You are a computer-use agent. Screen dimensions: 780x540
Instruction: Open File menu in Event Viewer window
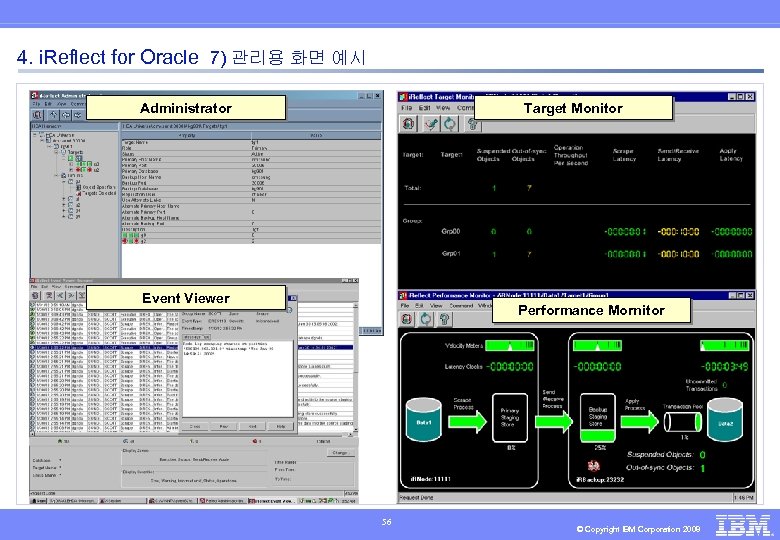coord(34,287)
